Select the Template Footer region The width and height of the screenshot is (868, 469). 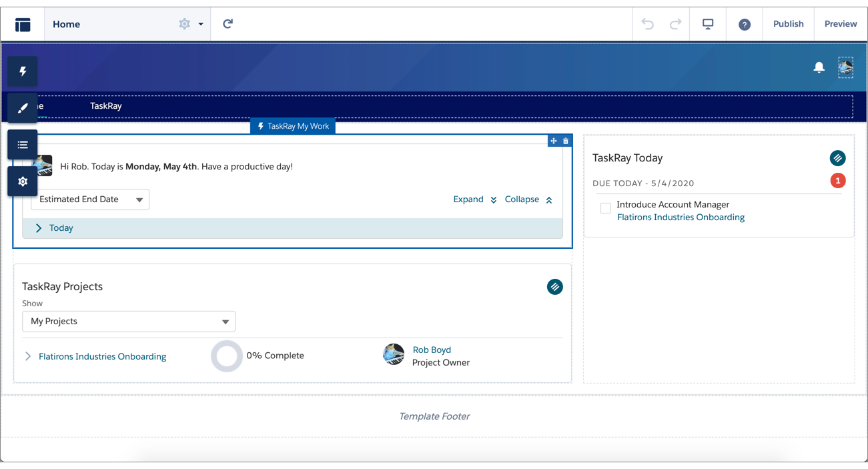(x=434, y=416)
